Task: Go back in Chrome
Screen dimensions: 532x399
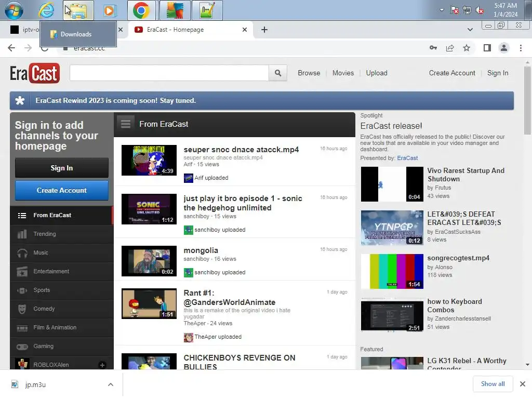Action: click(11, 48)
